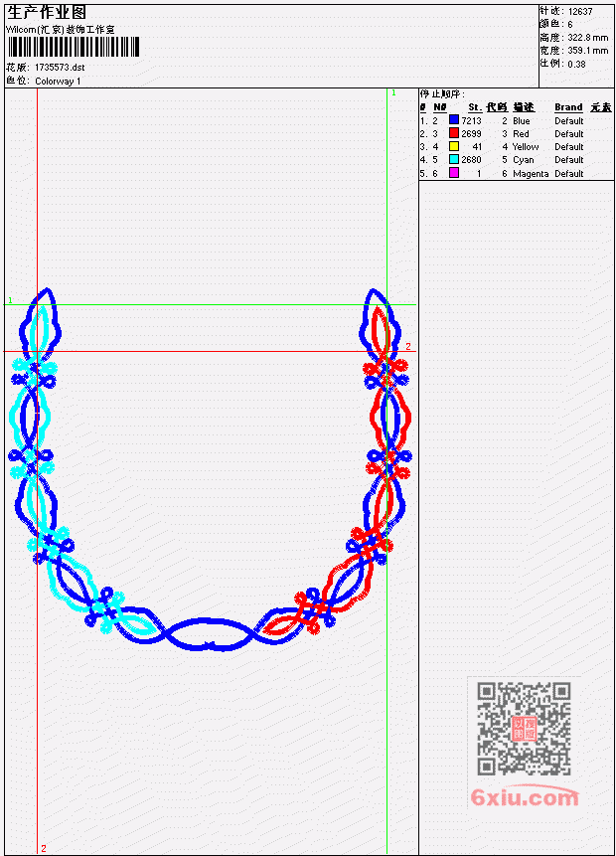Select the width value 359.1 mm
616x856 pixels.
587,51
